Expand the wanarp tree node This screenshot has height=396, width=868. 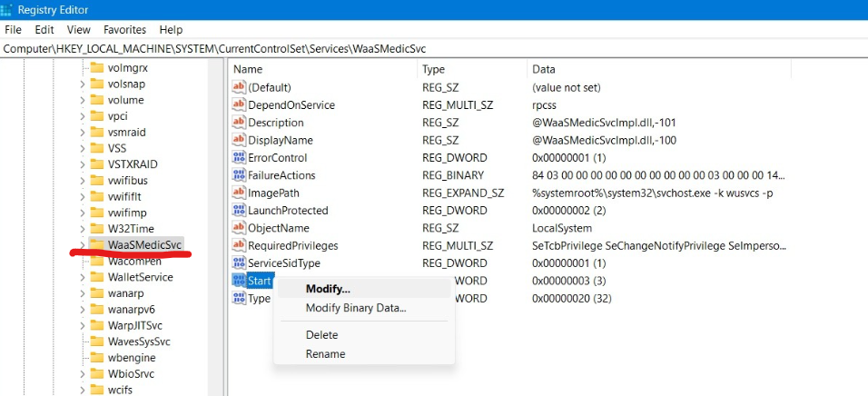[82, 293]
